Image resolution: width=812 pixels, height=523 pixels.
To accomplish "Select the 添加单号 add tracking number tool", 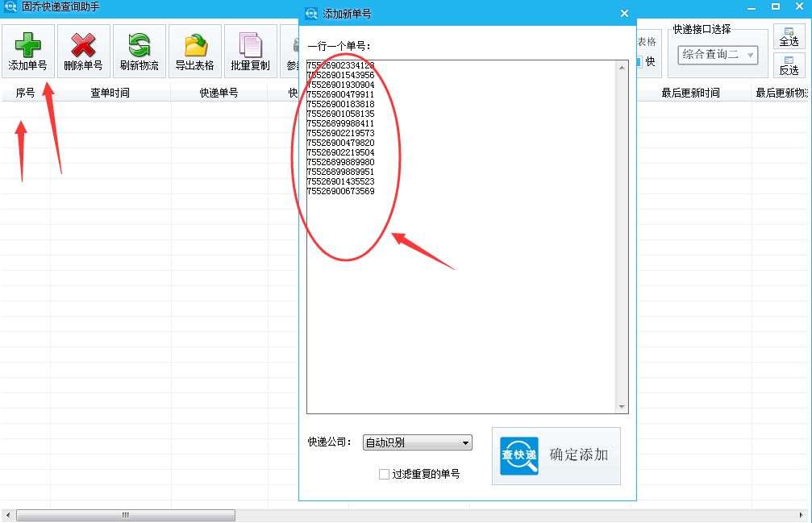I will point(28,50).
